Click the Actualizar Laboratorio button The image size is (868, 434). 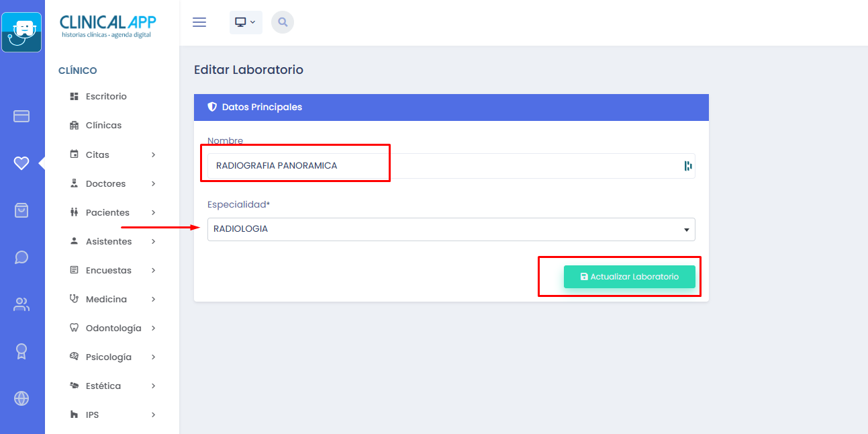coord(629,277)
